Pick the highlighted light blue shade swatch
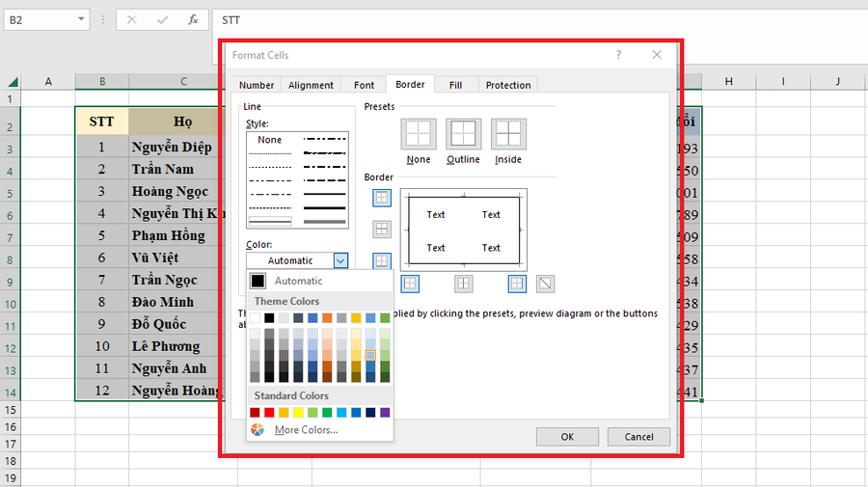The height and width of the screenshot is (487, 868). coord(370,355)
